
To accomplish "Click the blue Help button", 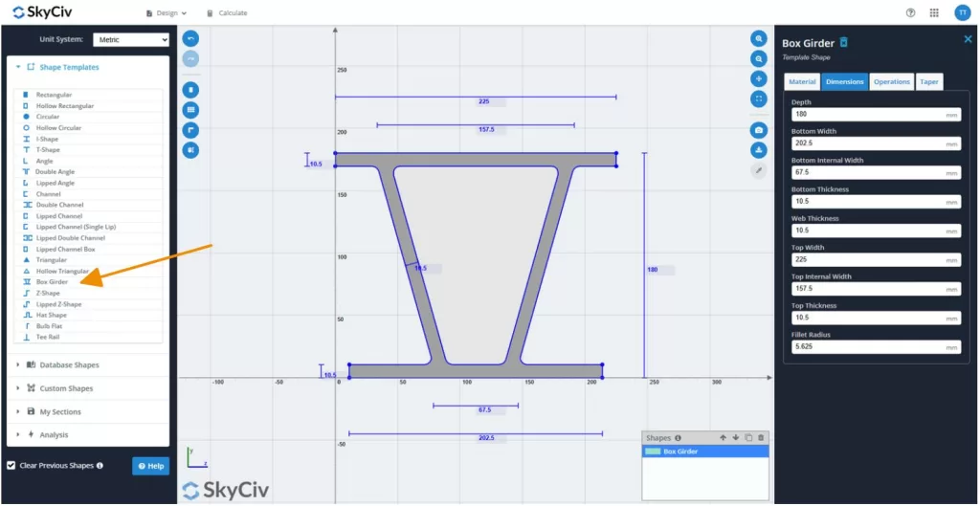I will click(x=150, y=466).
